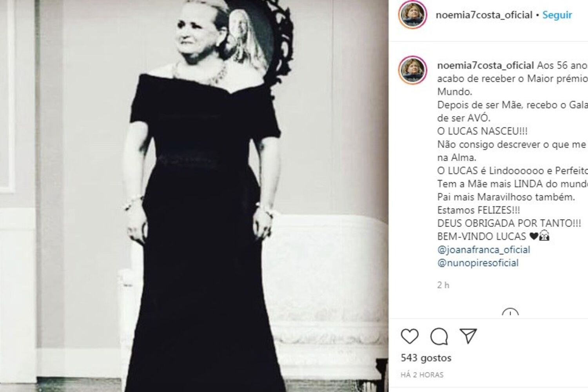The height and width of the screenshot is (392, 588).
Task: Follow the account via Seguir
Action: (557, 15)
